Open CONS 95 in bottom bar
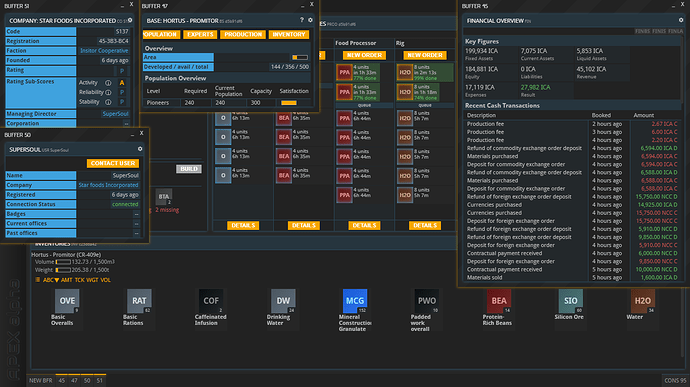The width and height of the screenshot is (690, 387). (675, 380)
